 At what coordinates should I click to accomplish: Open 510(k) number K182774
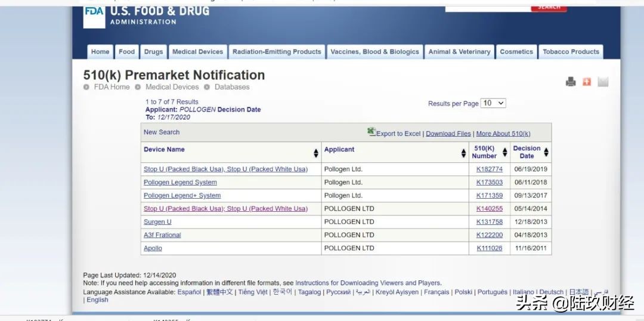click(489, 169)
